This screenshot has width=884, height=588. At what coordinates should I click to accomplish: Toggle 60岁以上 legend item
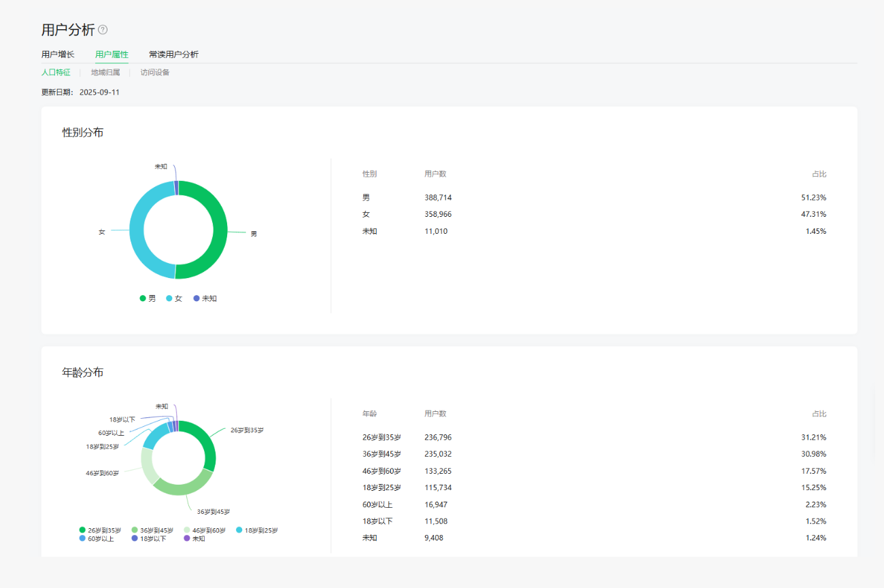(97, 538)
